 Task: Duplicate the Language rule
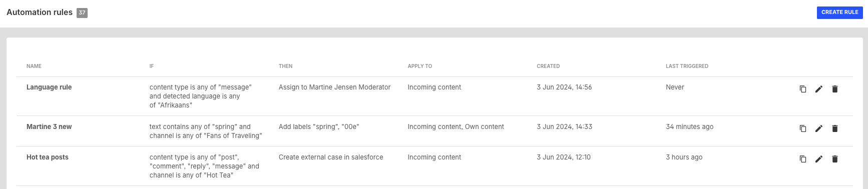pyautogui.click(x=803, y=89)
